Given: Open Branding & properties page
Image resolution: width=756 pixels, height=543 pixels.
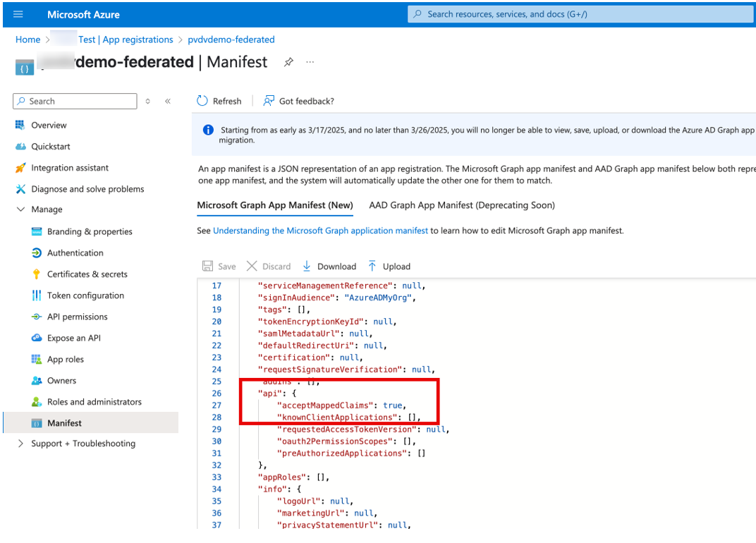Looking at the screenshot, I should (90, 231).
